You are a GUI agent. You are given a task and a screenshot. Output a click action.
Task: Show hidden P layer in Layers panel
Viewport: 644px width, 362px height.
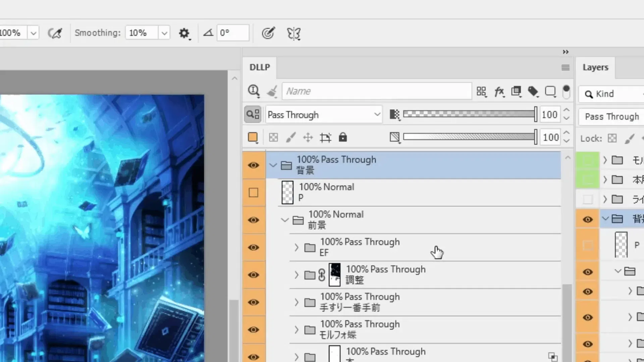tap(588, 246)
